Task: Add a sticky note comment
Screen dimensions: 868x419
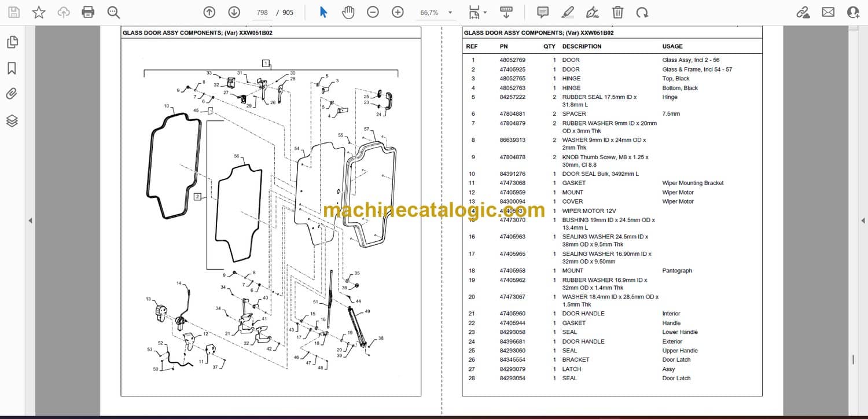Action: [543, 12]
